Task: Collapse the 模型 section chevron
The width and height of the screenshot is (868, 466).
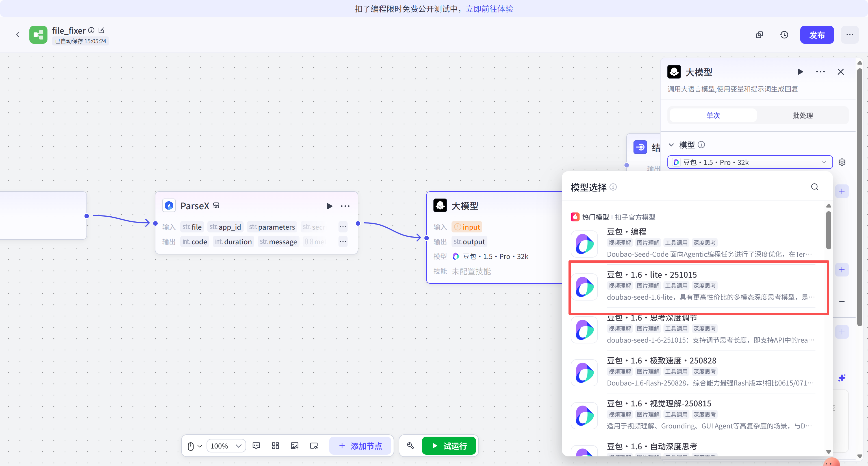Action: (x=671, y=145)
